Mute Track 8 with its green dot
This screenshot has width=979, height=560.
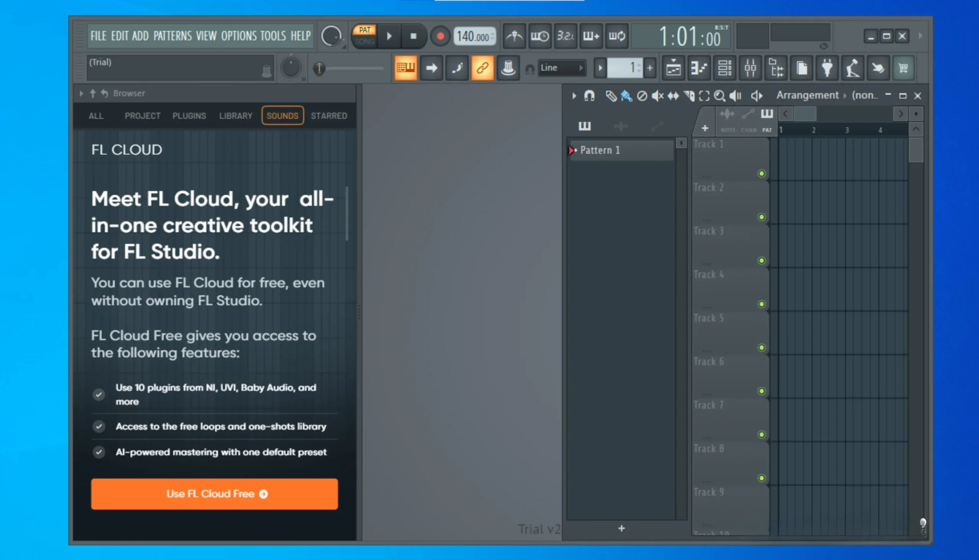pyautogui.click(x=761, y=478)
